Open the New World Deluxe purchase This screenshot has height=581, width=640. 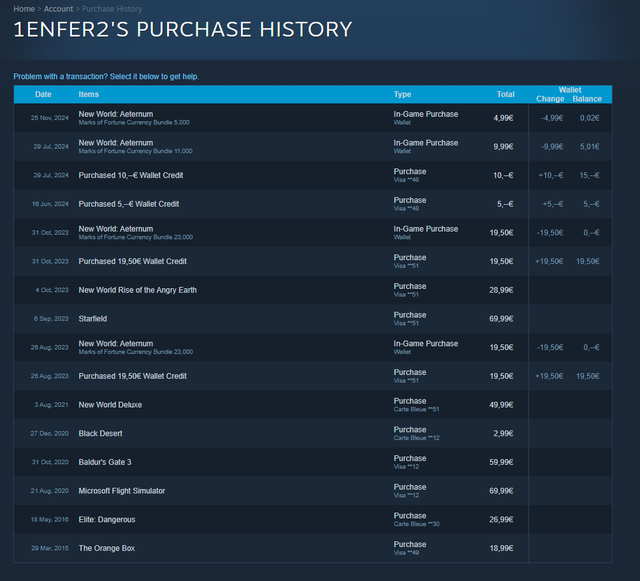(x=313, y=405)
